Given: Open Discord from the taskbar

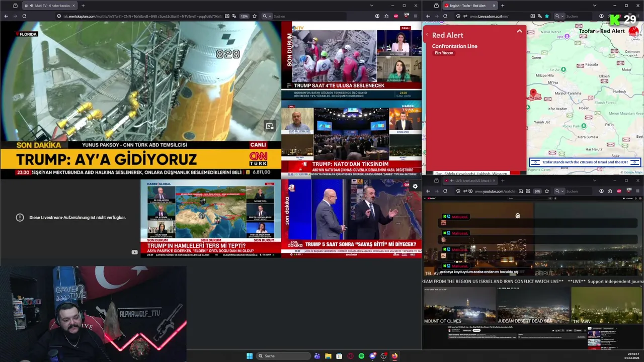Looking at the screenshot, I should coord(372,356).
